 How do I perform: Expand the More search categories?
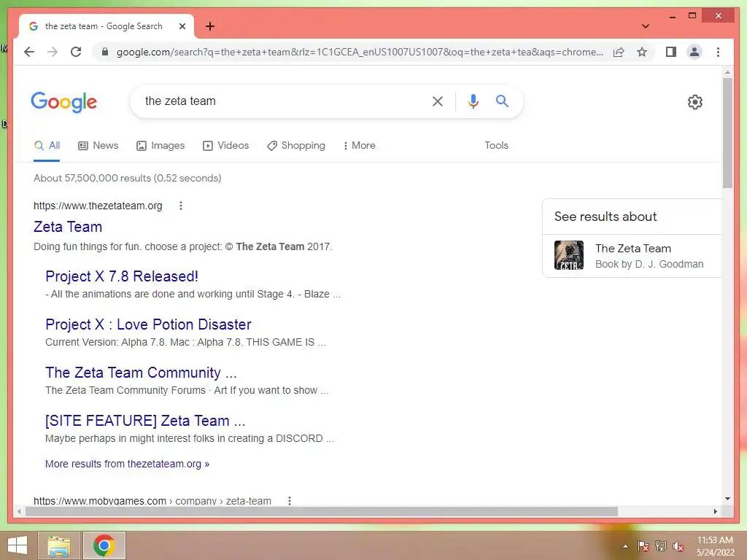click(359, 146)
